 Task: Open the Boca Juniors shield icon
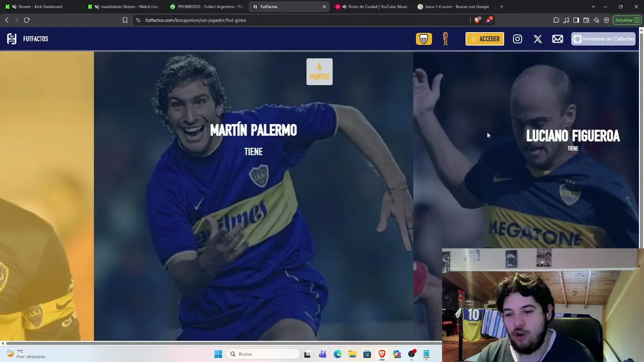click(424, 39)
